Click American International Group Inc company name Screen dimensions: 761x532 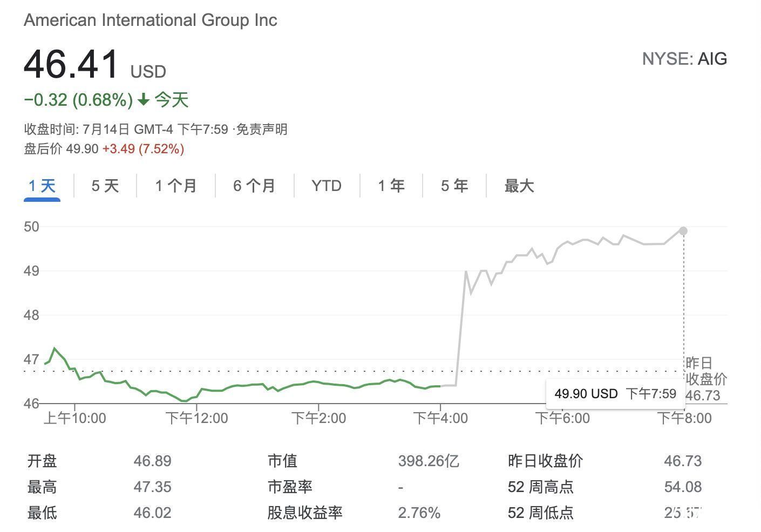point(151,20)
